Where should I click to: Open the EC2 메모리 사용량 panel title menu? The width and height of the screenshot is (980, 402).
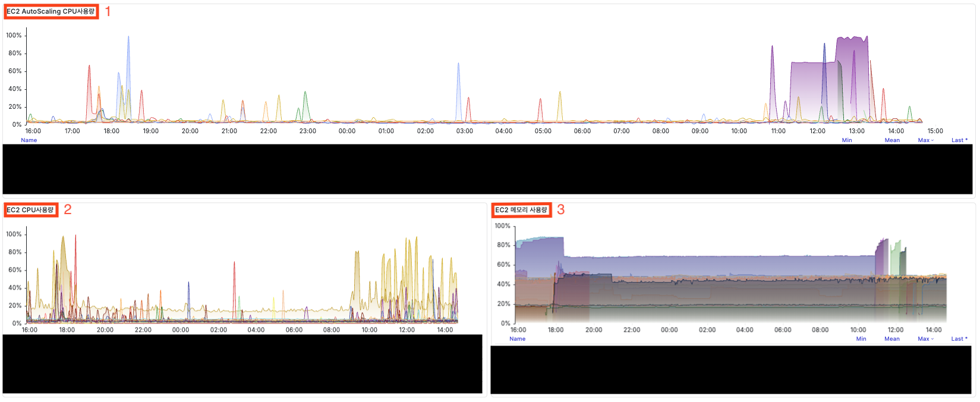tap(521, 210)
